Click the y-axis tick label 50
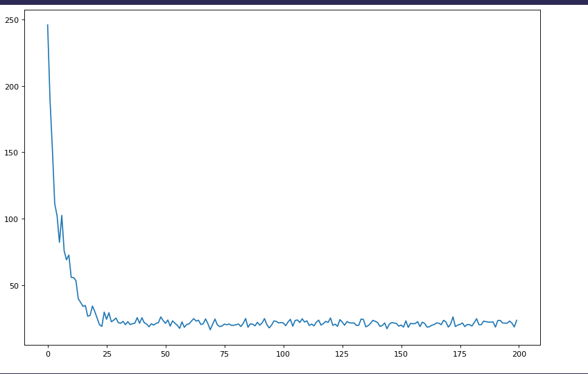The width and height of the screenshot is (588, 374). (x=14, y=286)
